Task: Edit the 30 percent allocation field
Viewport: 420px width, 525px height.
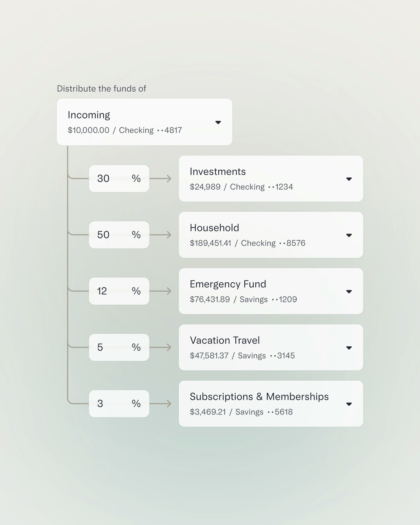Action: pyautogui.click(x=118, y=179)
